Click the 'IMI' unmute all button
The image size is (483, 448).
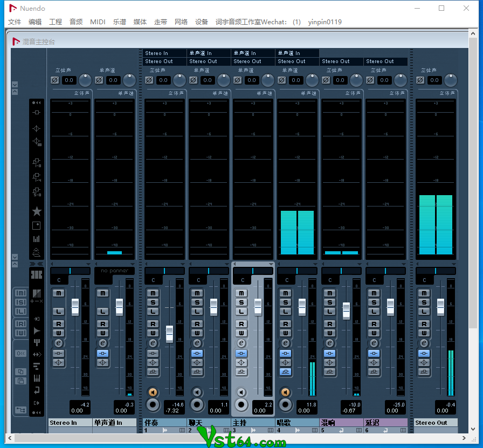[20, 293]
